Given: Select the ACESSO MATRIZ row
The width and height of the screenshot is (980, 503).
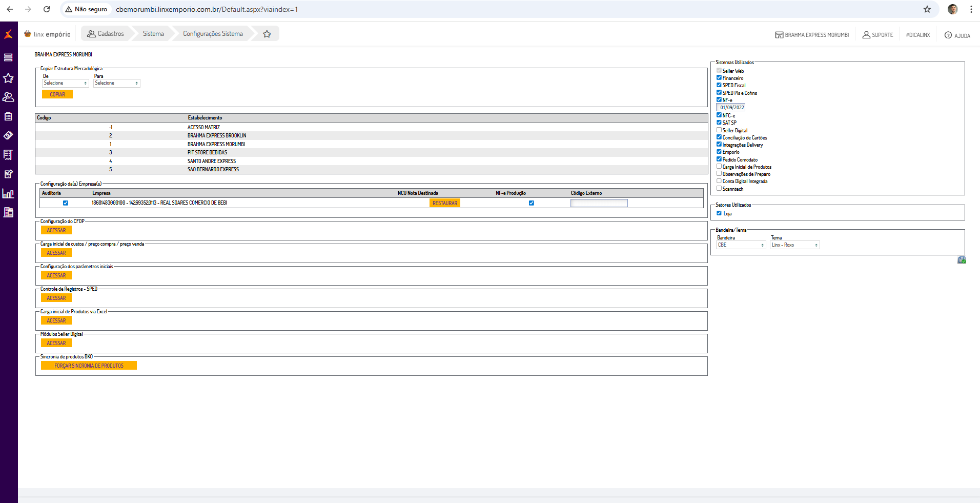Looking at the screenshot, I should 372,127.
